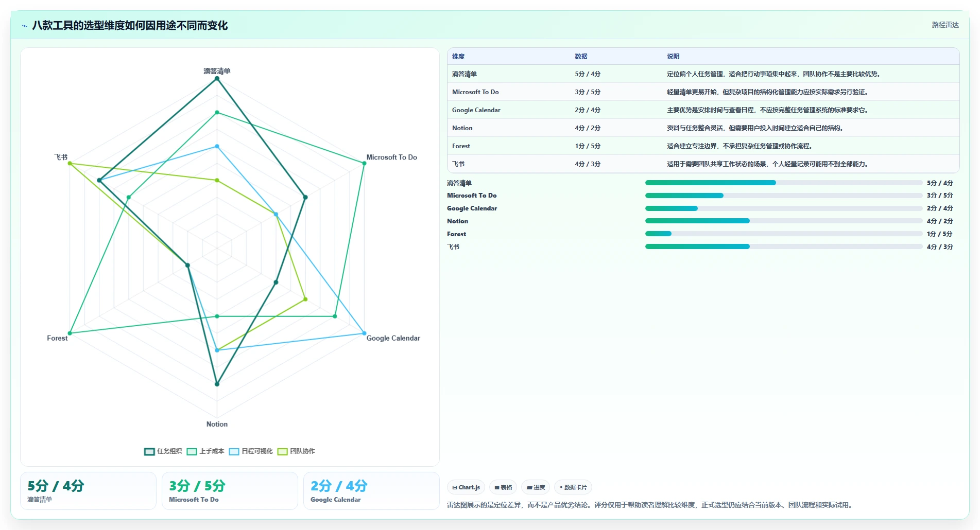Click the Google Calendar progress bar
Screen dimensions: 980x530
(x=784, y=208)
